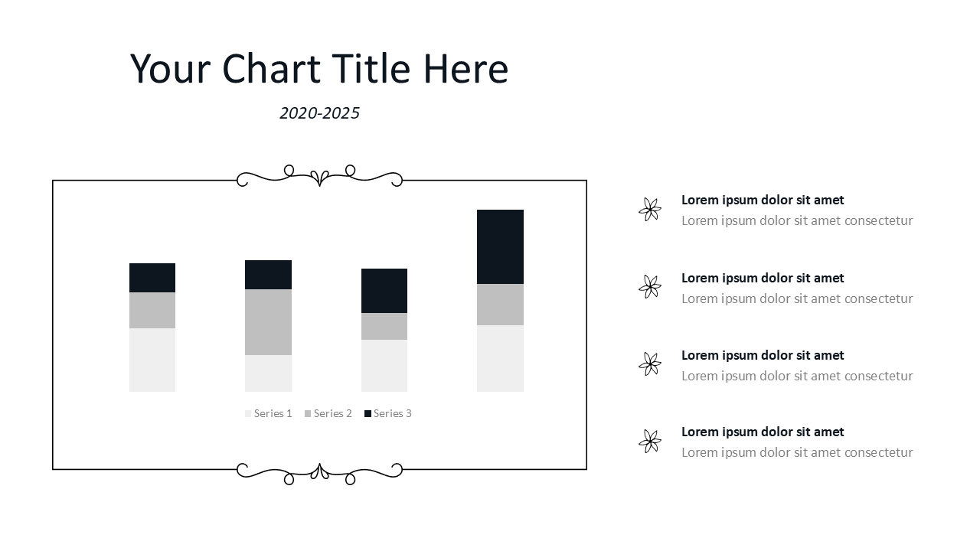Screen dimensions: 980x551
Task: Click the Series 1 legend color swatch
Action: pos(248,414)
